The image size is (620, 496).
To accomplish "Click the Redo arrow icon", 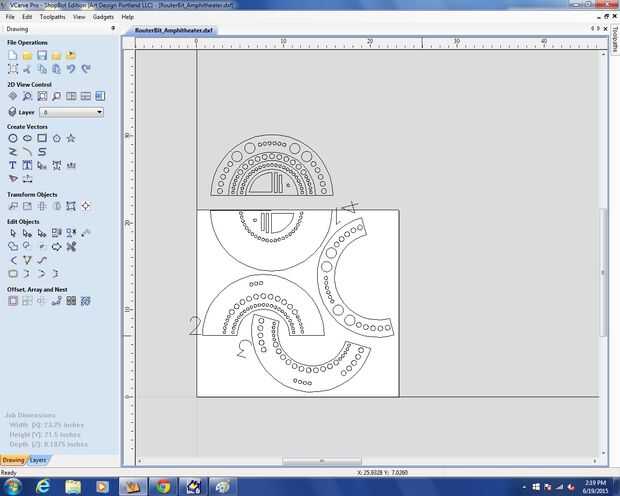I will coord(86,69).
